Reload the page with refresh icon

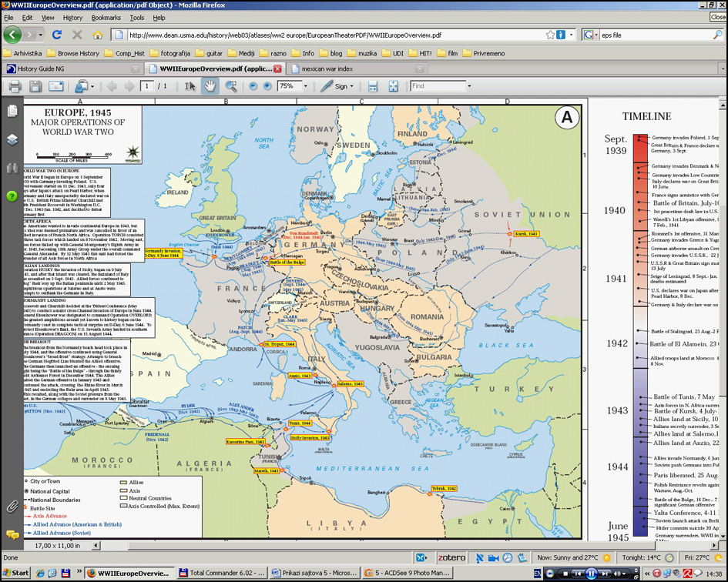(56, 35)
